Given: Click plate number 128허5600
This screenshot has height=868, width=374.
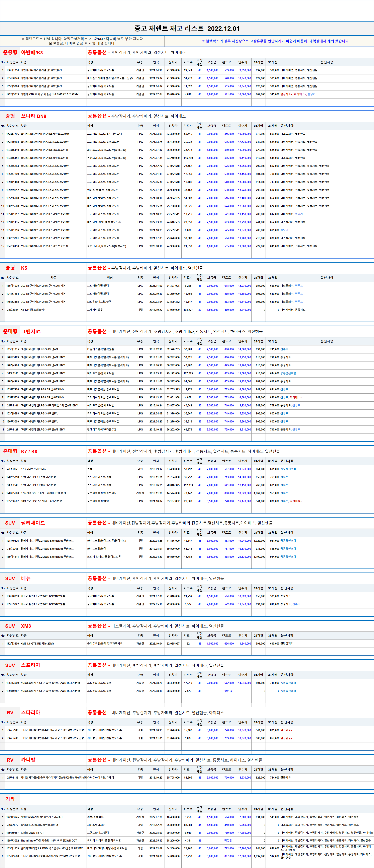Looking at the screenshot, I should 12,493.
